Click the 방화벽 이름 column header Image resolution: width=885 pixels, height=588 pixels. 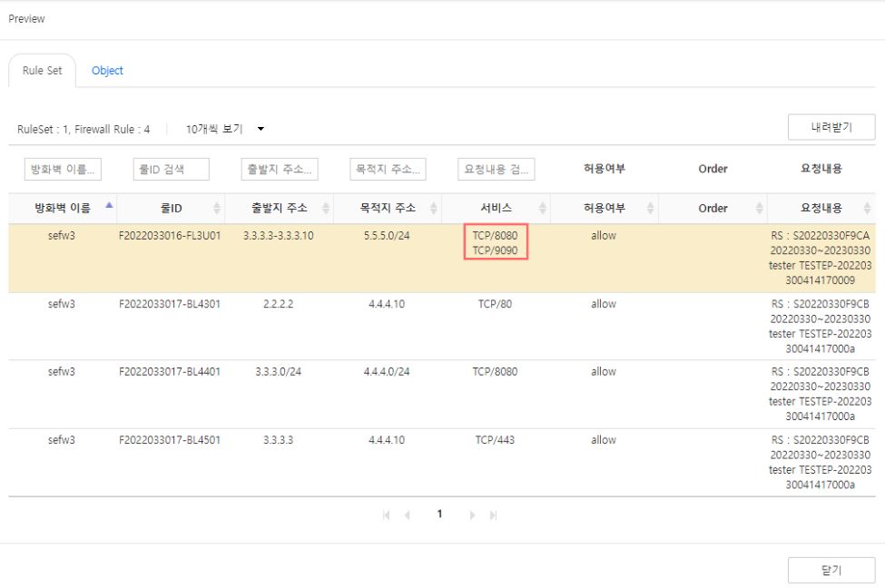63,208
